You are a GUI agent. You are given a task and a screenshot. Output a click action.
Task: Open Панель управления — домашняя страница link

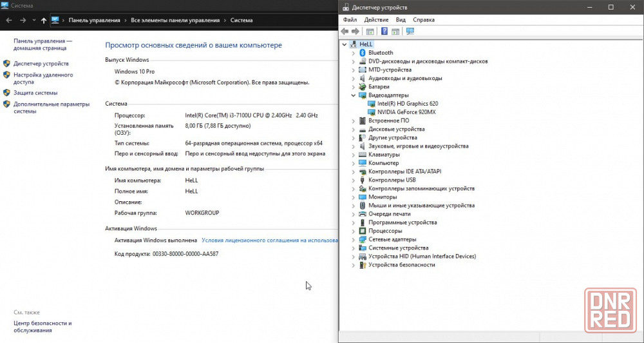click(x=43, y=44)
